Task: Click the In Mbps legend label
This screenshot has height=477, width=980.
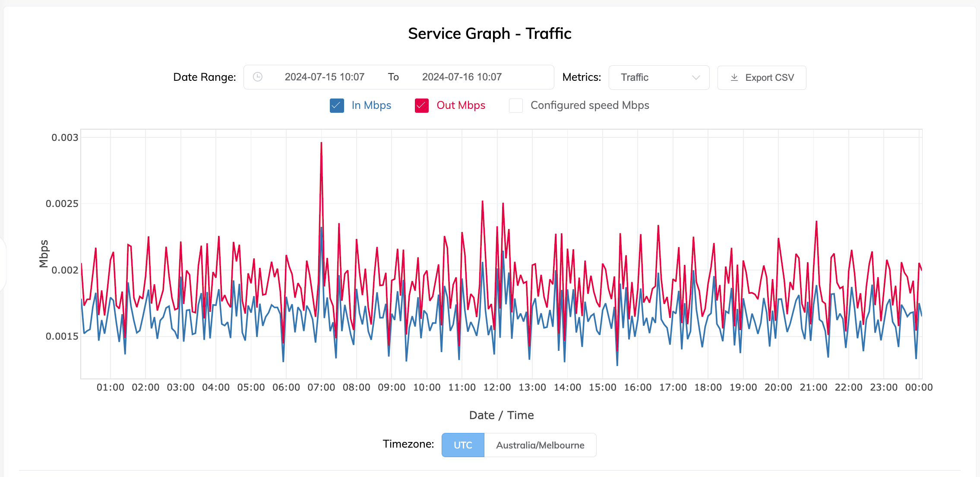Action: 371,105
